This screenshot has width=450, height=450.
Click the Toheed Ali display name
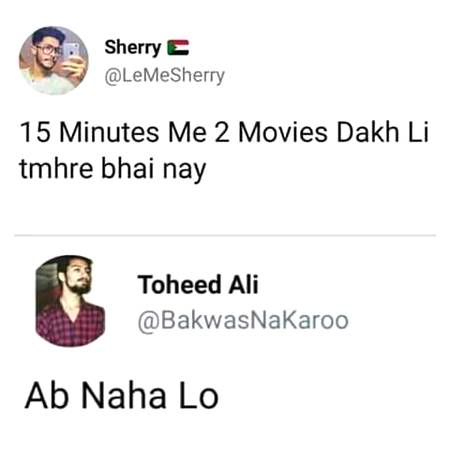tap(198, 285)
